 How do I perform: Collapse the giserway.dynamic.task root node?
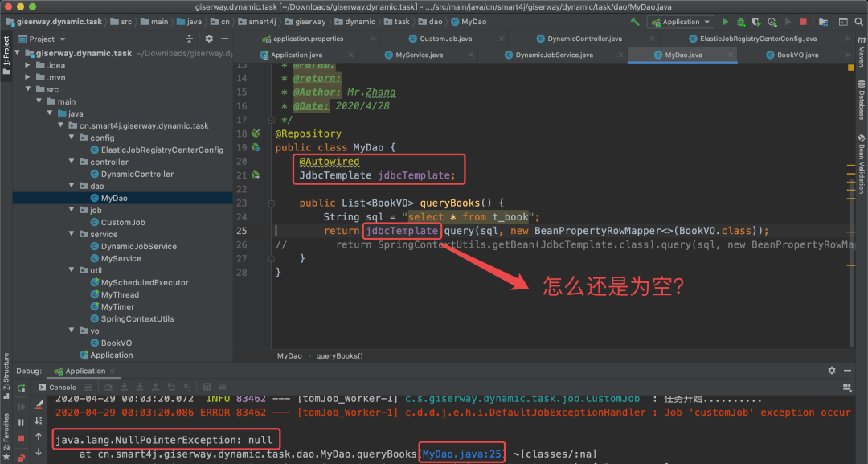(18, 53)
